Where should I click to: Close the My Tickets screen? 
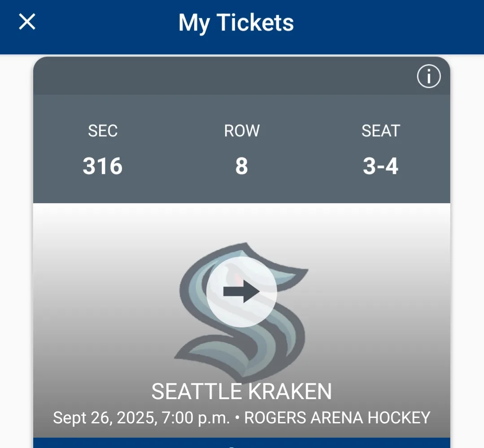(x=27, y=22)
